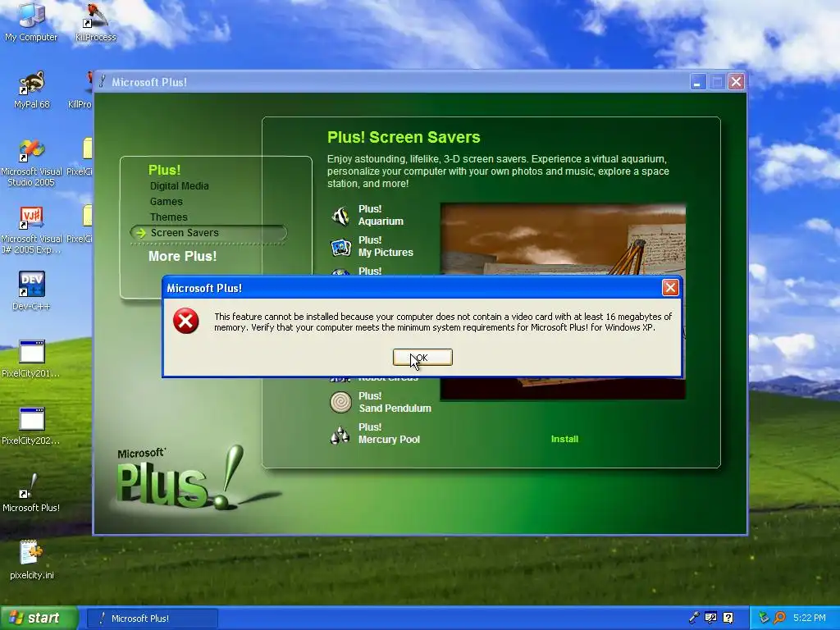Viewport: 840px width, 630px height.
Task: Select Screen Savers in Plus! menu
Action: [208, 232]
